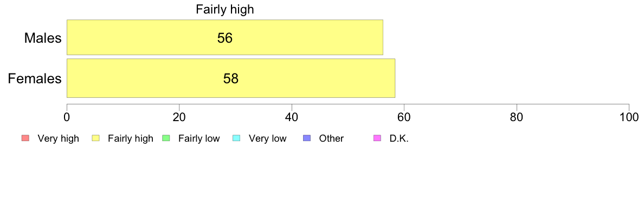Click the magenta D.K. legend swatch
The image size is (644, 199).
(x=377, y=138)
